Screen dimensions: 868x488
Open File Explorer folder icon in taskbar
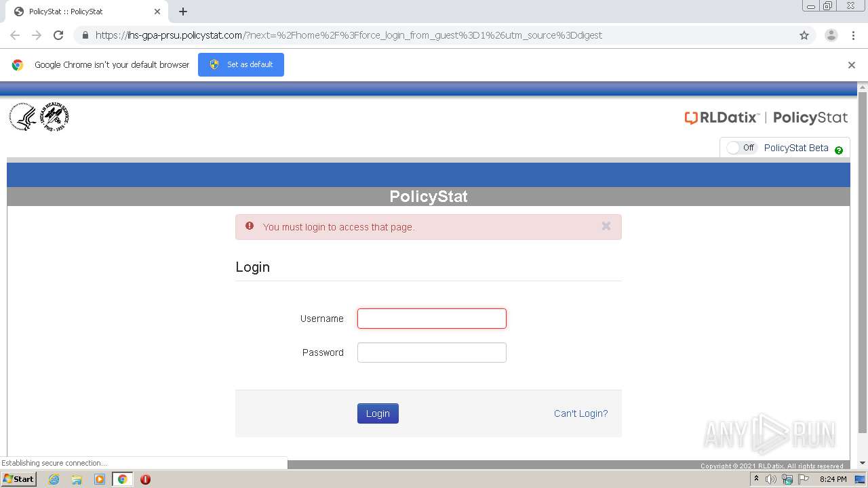tap(77, 479)
